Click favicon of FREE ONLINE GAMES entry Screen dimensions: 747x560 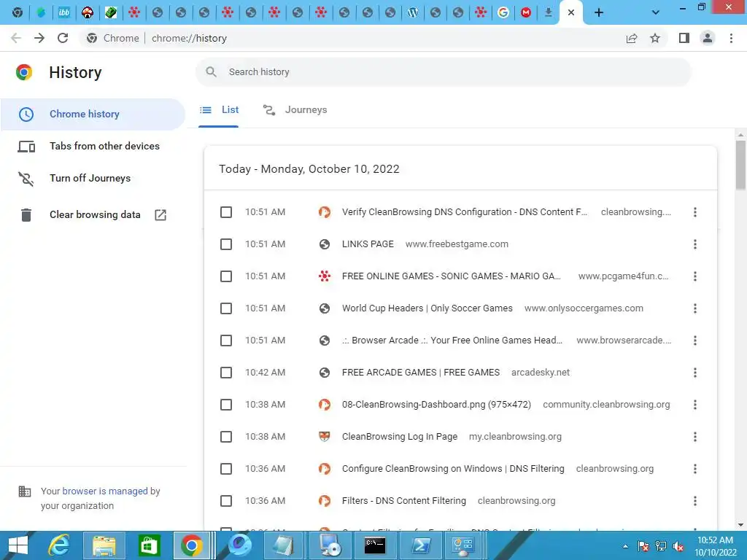(325, 276)
